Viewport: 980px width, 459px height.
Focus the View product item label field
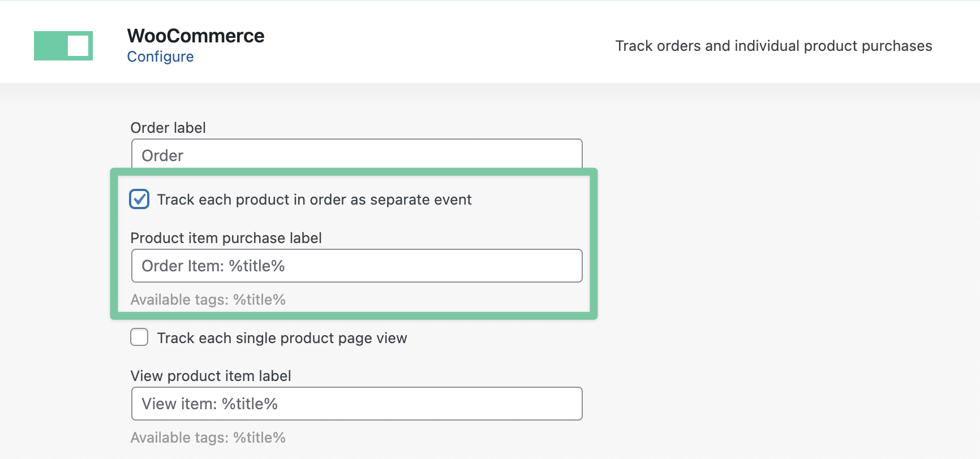356,403
